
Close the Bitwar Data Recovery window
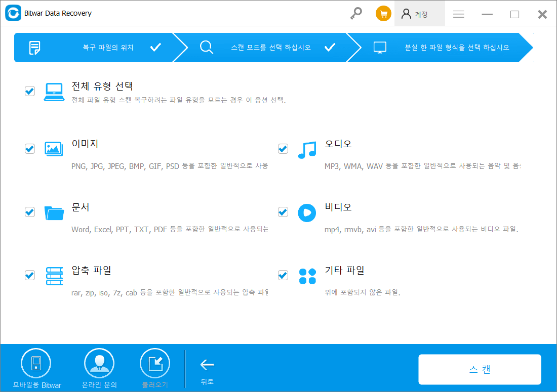tap(542, 14)
